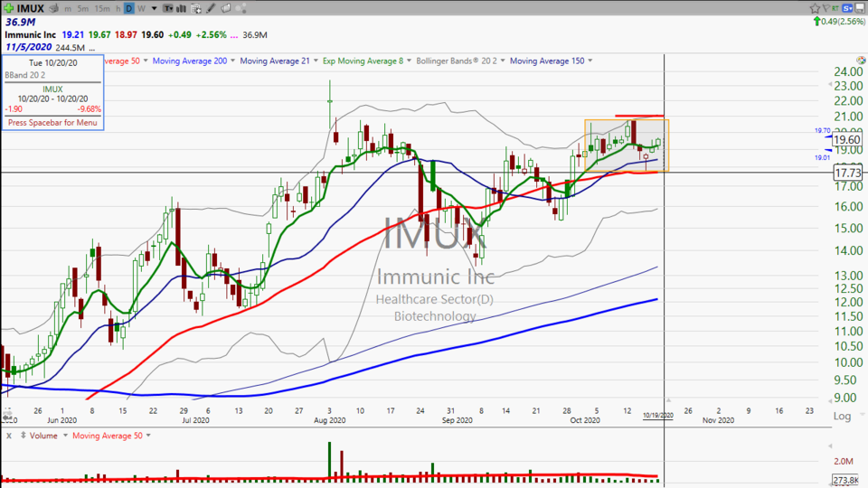Click the 19.60 current price label
Viewport: 868px width, 488px height.
point(847,140)
